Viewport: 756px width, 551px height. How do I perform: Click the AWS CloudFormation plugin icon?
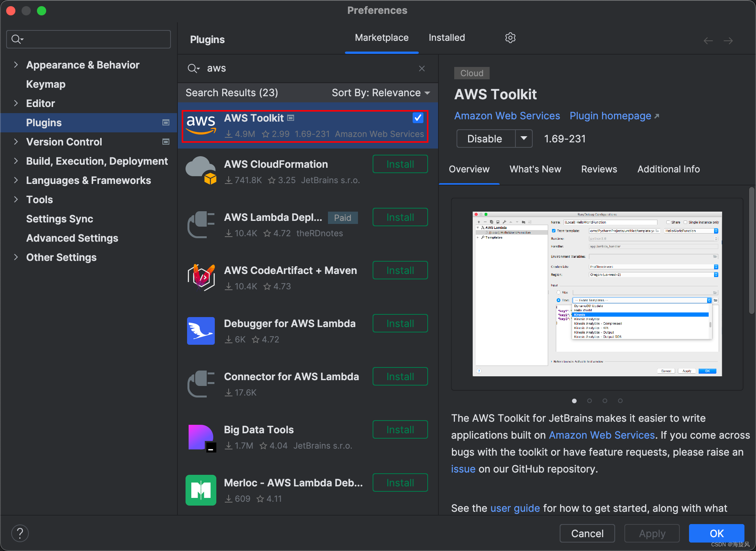point(201,171)
